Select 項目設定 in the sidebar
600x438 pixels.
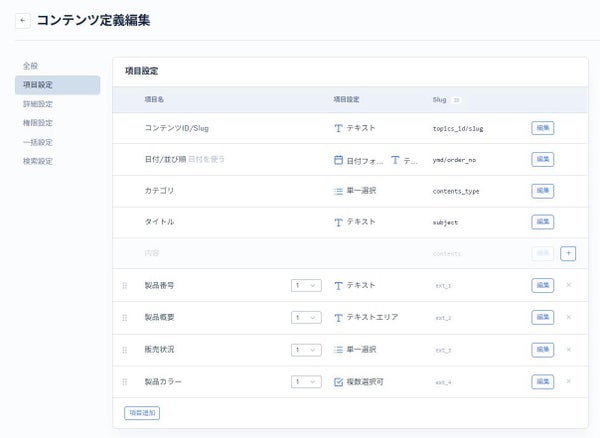(x=57, y=85)
